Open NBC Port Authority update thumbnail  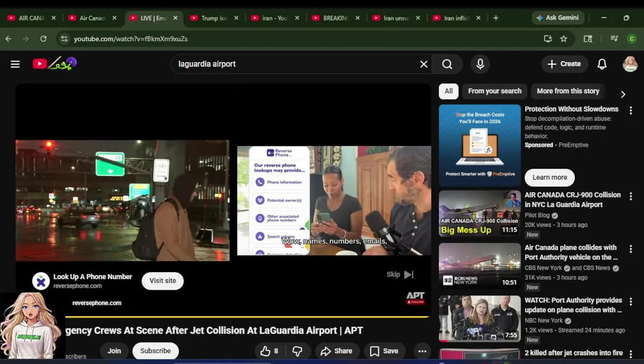click(x=479, y=318)
